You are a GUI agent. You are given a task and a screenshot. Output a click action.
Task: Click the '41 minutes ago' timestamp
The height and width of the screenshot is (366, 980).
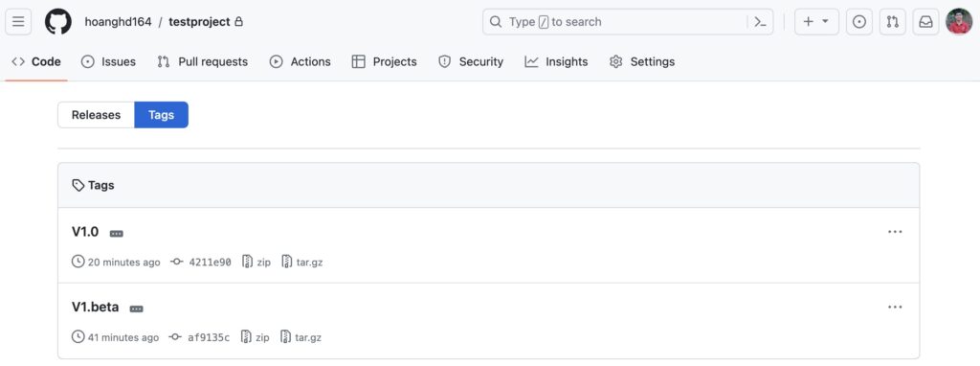point(123,337)
